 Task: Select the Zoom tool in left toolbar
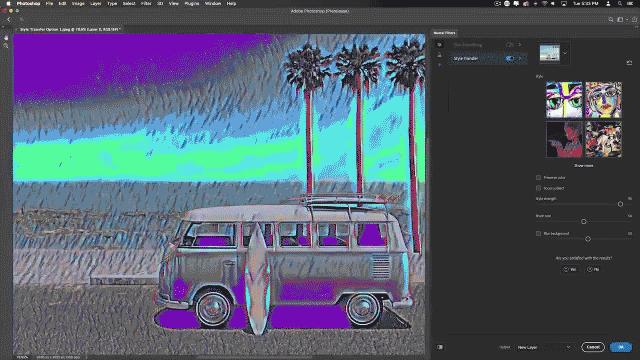[x=6, y=46]
